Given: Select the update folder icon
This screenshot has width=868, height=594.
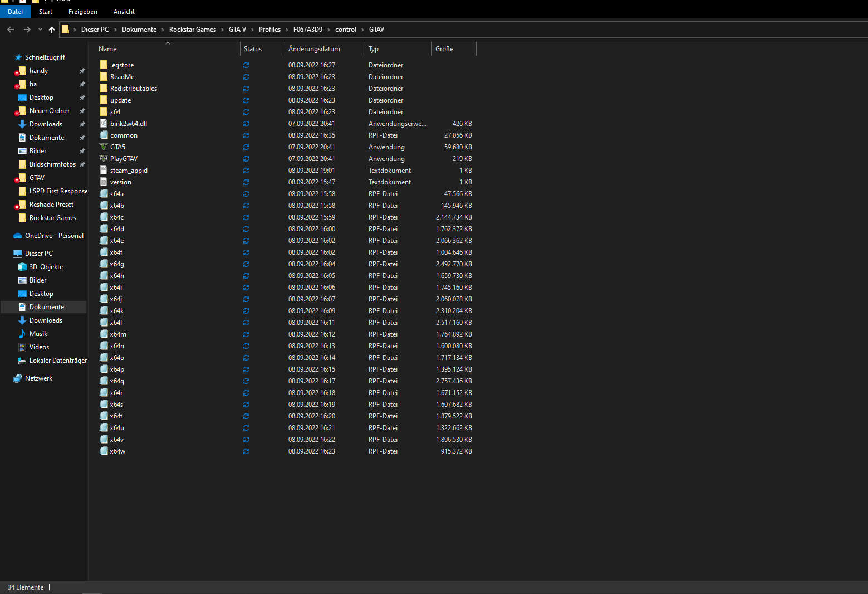Looking at the screenshot, I should point(104,100).
